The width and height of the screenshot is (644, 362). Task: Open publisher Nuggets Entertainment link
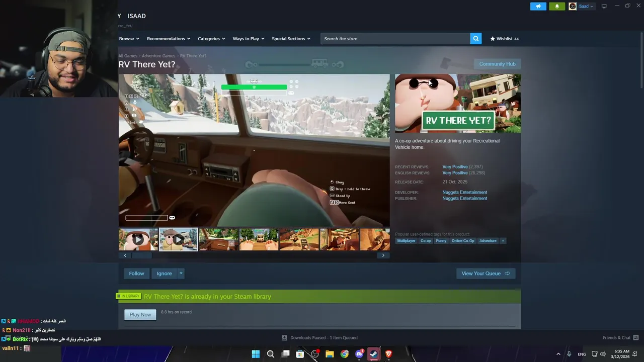click(464, 198)
